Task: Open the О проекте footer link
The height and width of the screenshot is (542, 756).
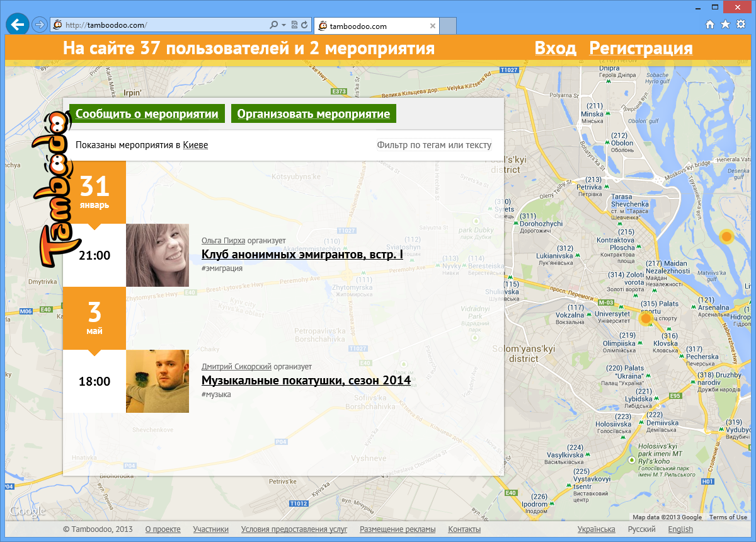Action: click(163, 529)
